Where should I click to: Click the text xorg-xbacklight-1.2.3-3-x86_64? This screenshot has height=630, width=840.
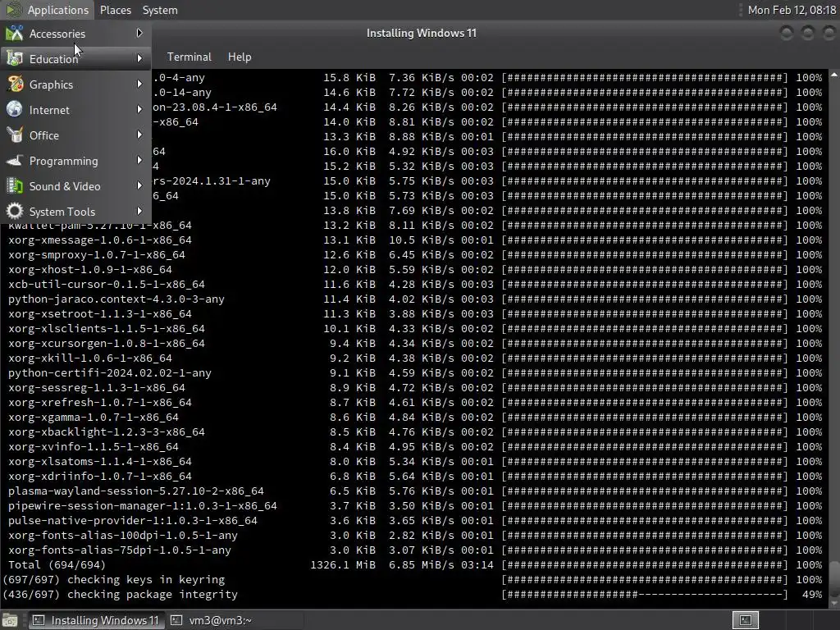click(x=106, y=431)
